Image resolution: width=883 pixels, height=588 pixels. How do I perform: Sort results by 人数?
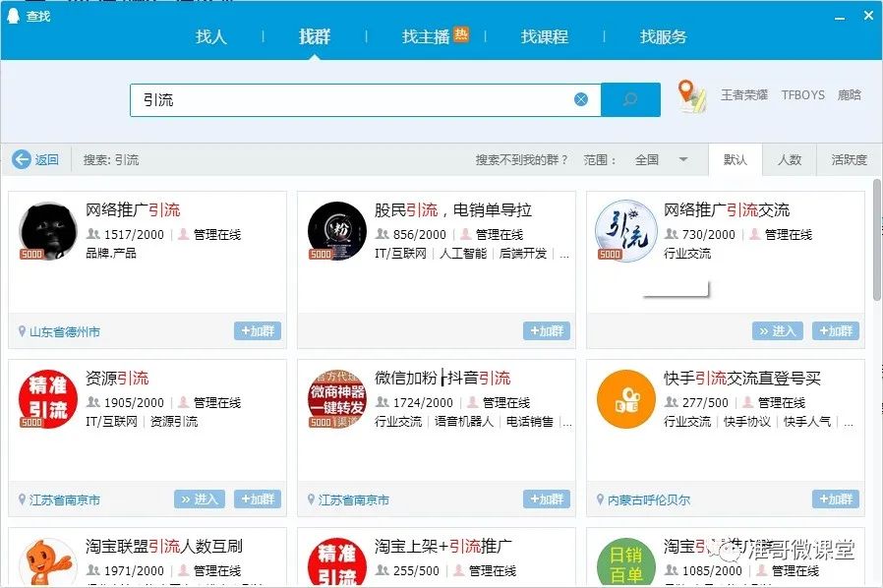tap(790, 160)
